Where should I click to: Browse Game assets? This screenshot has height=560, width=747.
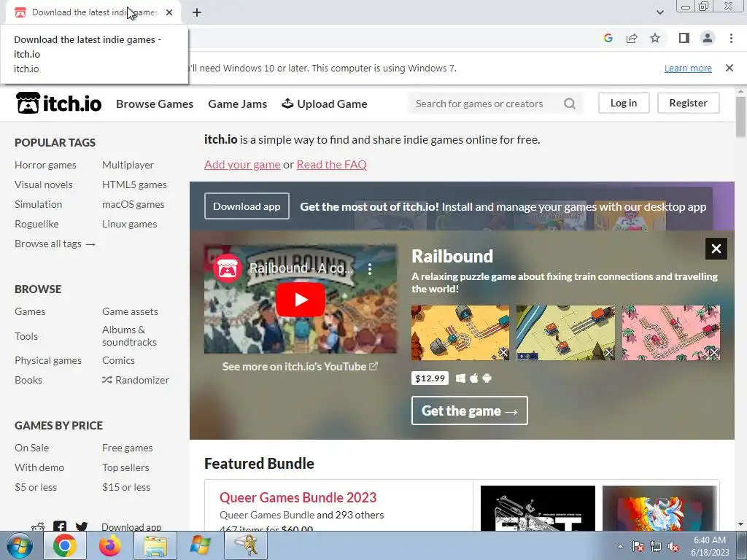pos(130,311)
